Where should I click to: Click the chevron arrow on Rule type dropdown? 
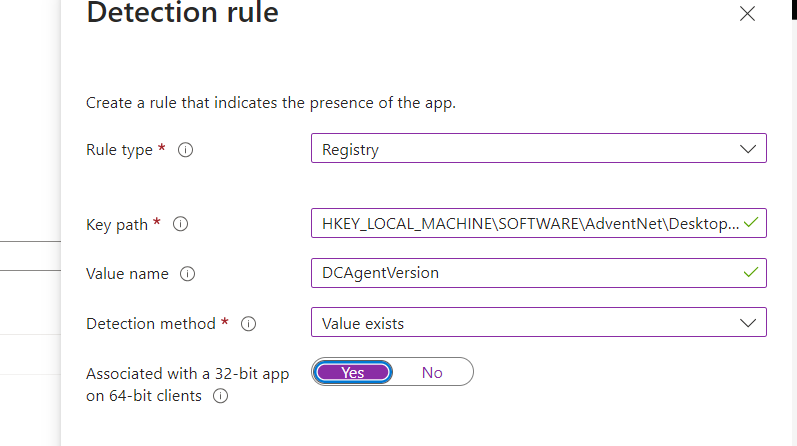(748, 149)
